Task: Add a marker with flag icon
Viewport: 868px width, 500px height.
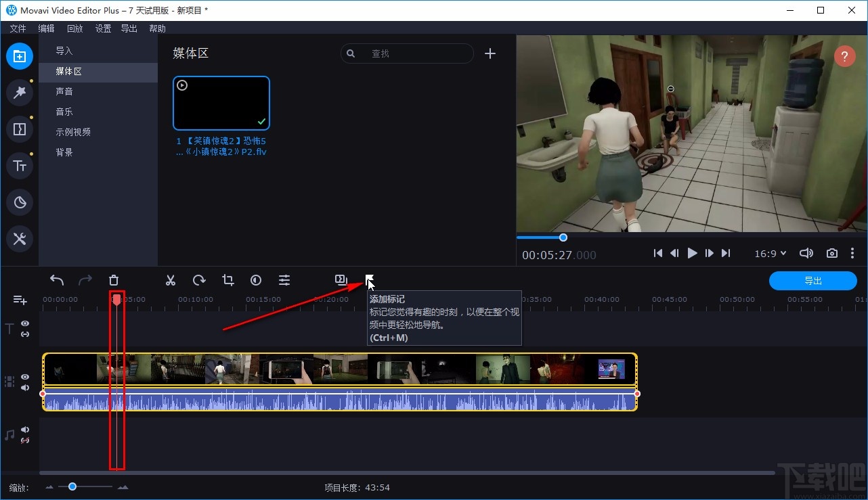Action: [370, 280]
